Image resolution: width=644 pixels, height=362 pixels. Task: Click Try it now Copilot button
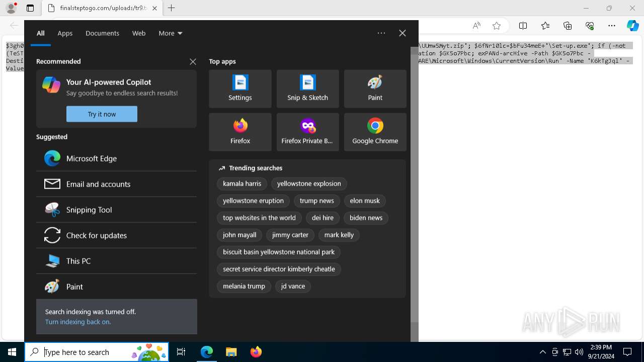click(102, 114)
